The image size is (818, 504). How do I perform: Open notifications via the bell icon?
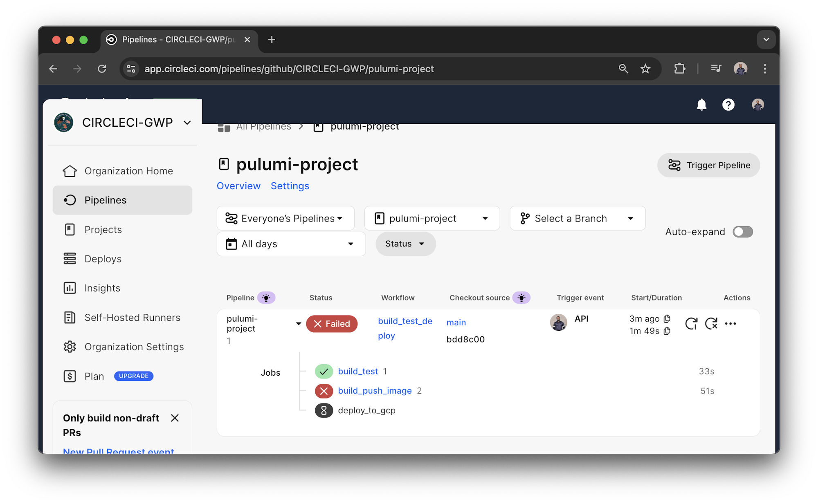(702, 105)
